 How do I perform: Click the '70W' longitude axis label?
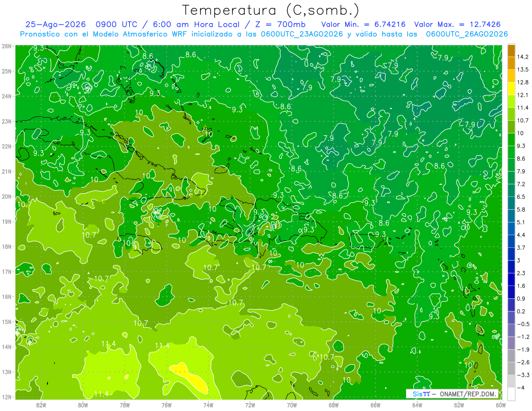click(x=292, y=405)
